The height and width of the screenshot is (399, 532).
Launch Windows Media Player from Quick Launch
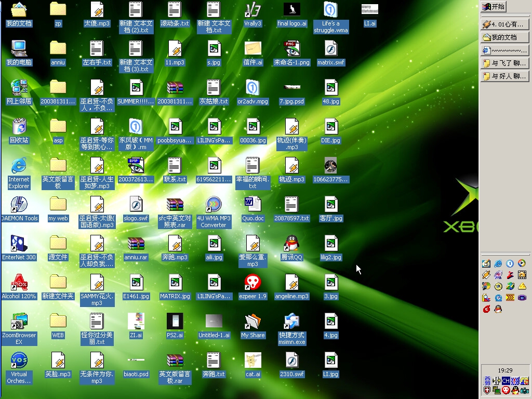[522, 263]
